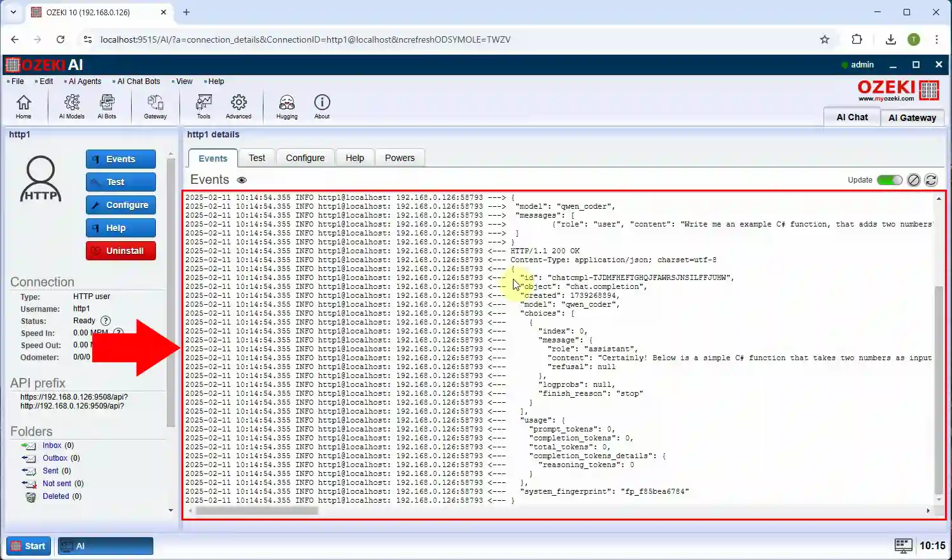Image resolution: width=952 pixels, height=560 pixels.
Task: Open the Not sent folder
Action: click(x=57, y=484)
